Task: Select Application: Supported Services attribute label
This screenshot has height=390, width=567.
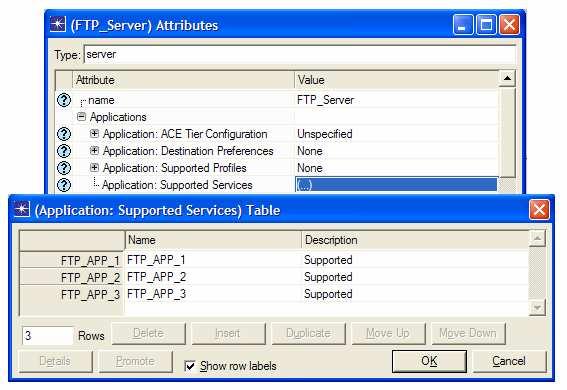Action: [177, 185]
